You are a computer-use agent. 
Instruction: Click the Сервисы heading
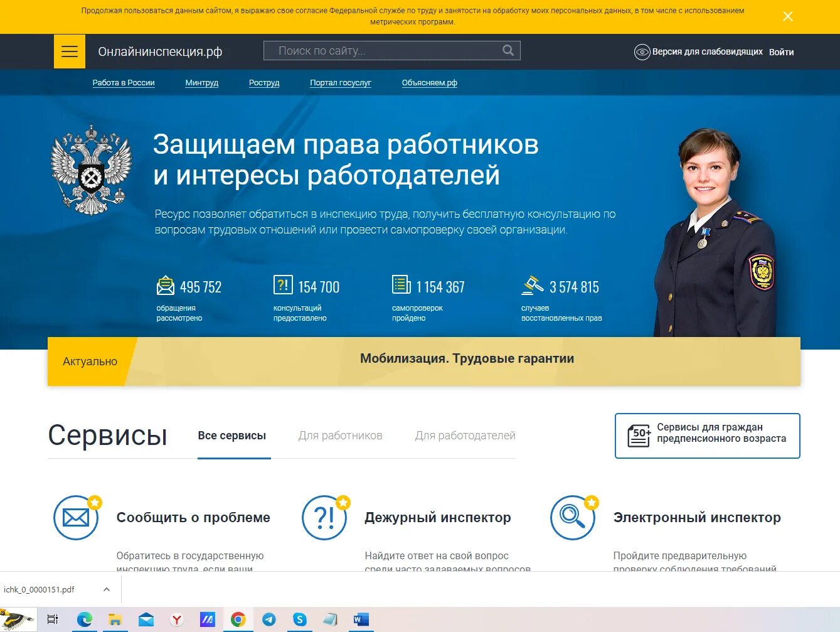click(x=108, y=435)
